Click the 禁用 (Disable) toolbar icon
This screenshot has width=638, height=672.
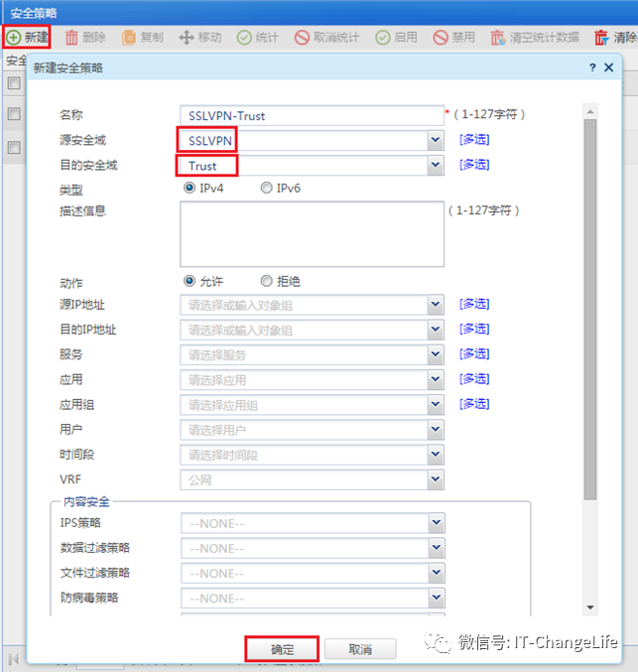pos(441,38)
